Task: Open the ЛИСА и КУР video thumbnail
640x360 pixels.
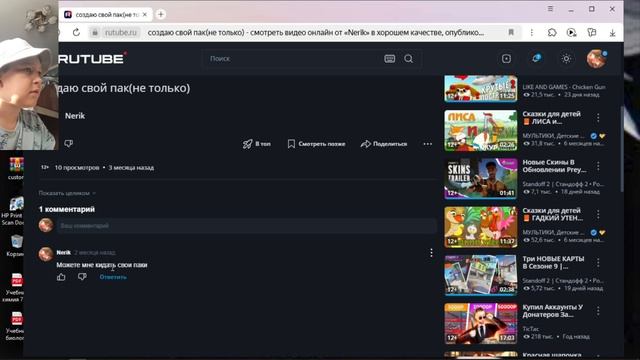Action: (x=481, y=130)
